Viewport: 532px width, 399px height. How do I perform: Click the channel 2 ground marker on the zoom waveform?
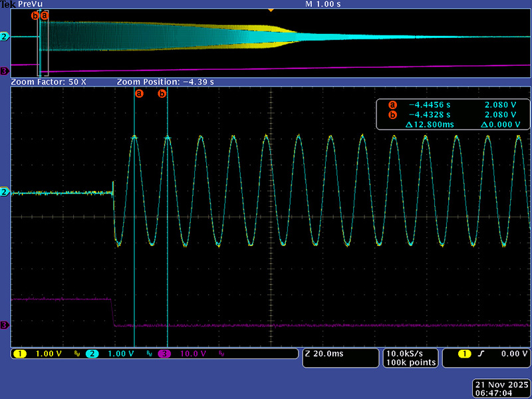(x=6, y=192)
